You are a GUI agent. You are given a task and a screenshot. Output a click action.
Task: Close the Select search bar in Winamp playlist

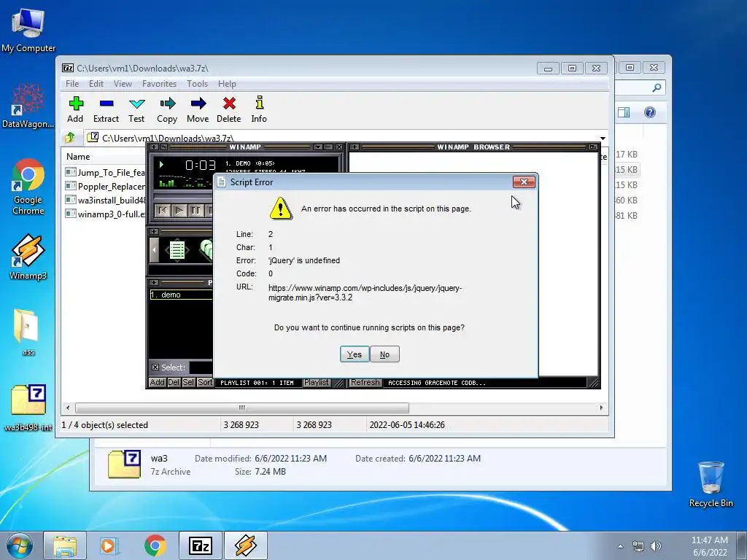[155, 367]
